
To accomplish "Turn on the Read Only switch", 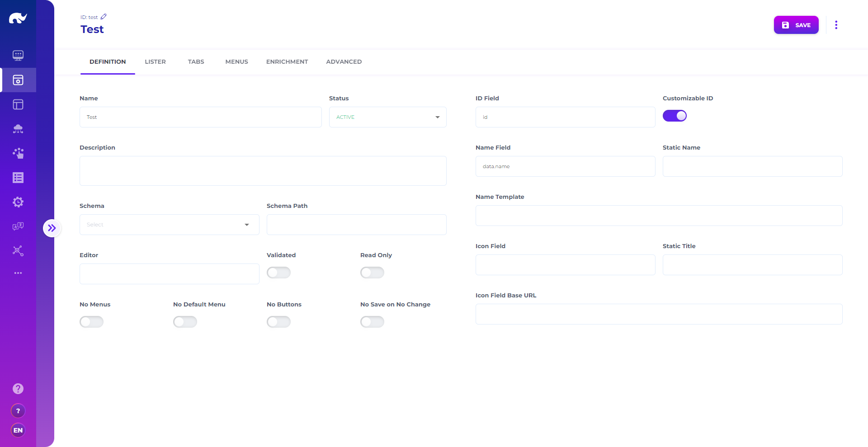I will coord(372,273).
